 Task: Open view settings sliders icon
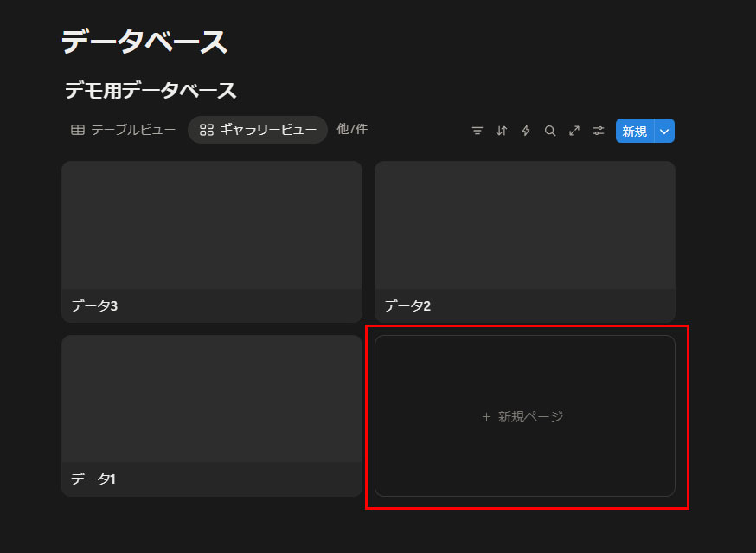click(599, 131)
